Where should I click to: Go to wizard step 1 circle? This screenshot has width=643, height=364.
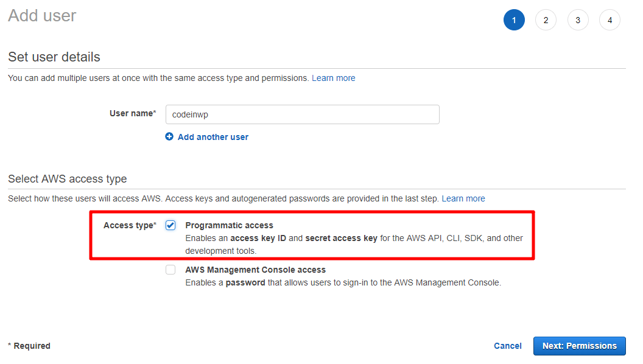(514, 19)
